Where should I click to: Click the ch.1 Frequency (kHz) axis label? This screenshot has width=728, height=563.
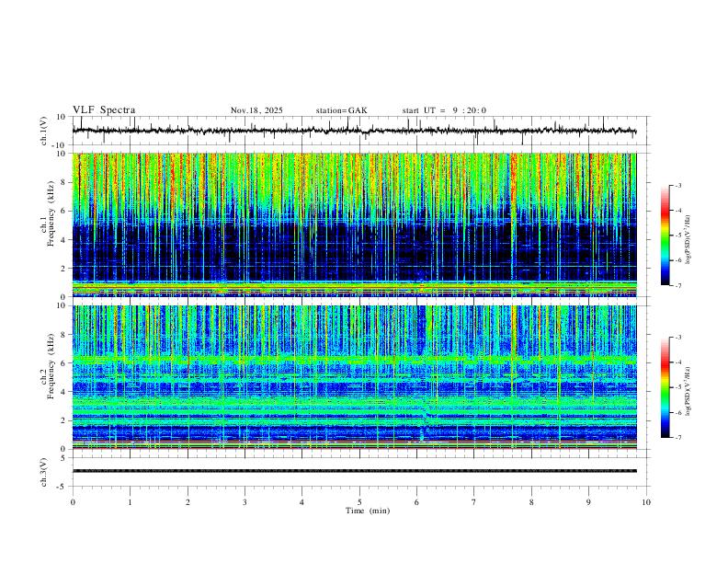48,213
